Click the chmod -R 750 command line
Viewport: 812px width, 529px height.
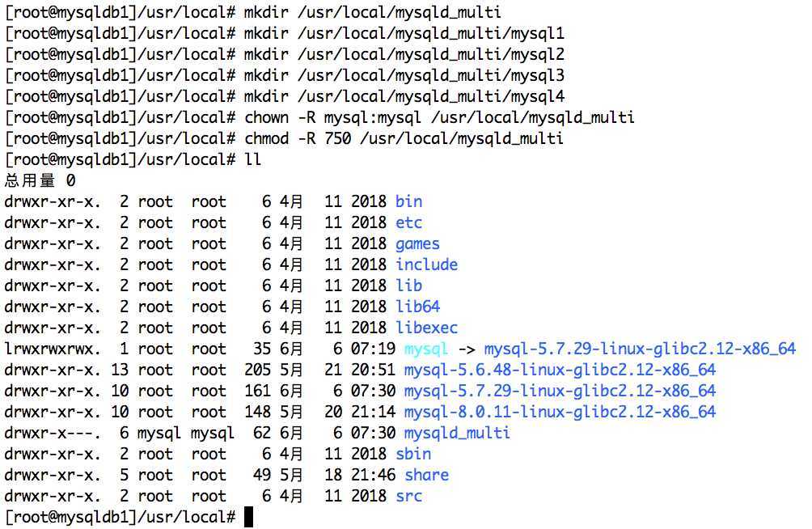(x=404, y=138)
